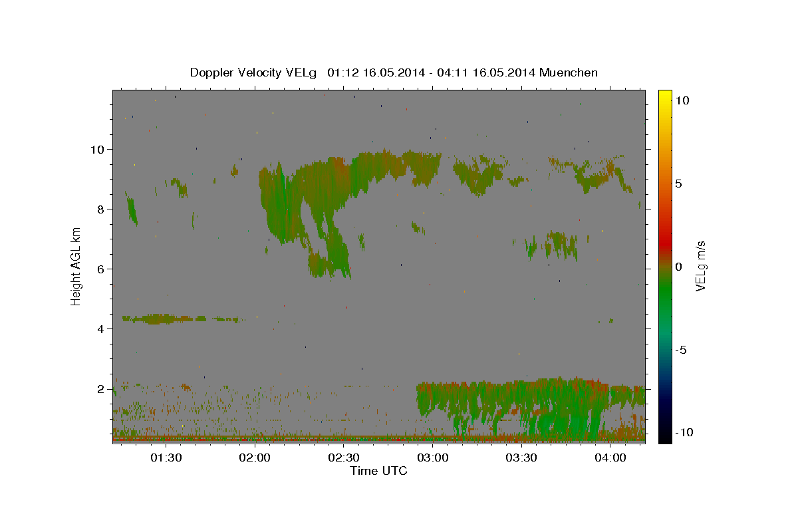Click the height tick label 6
The image size is (798, 532).
(100, 269)
